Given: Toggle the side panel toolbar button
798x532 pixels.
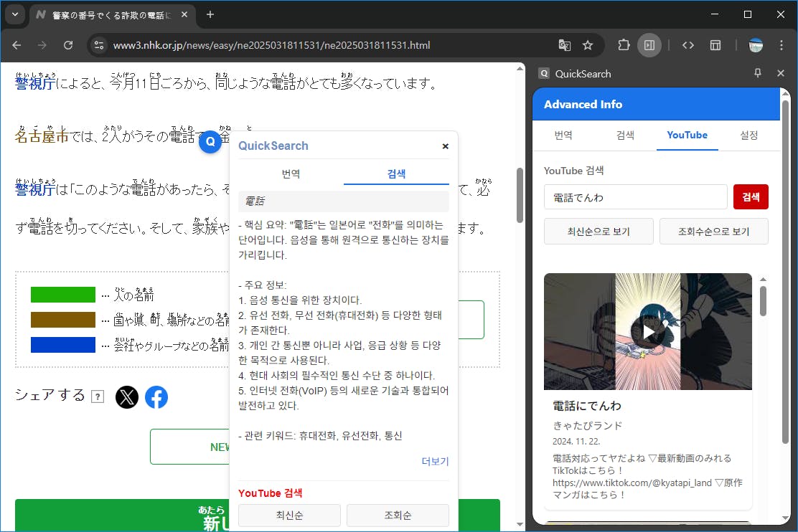Looking at the screenshot, I should 649,45.
